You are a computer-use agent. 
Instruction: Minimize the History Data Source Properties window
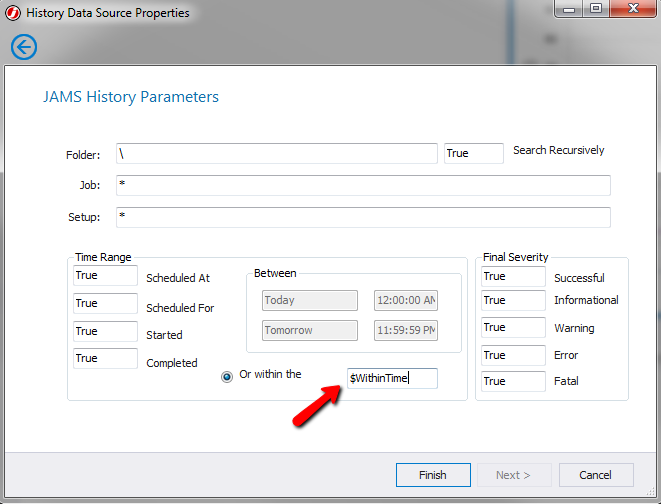569,8
